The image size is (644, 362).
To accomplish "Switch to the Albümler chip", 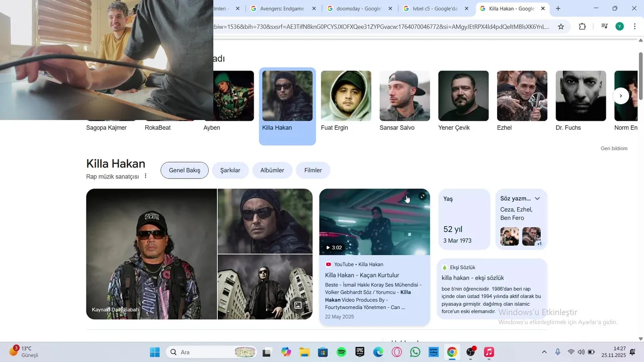I will 272,170.
